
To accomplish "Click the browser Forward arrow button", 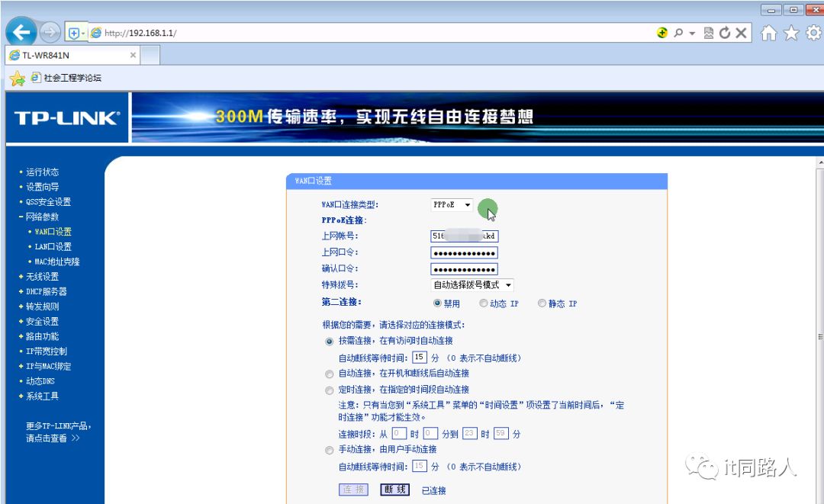I will click(50, 33).
